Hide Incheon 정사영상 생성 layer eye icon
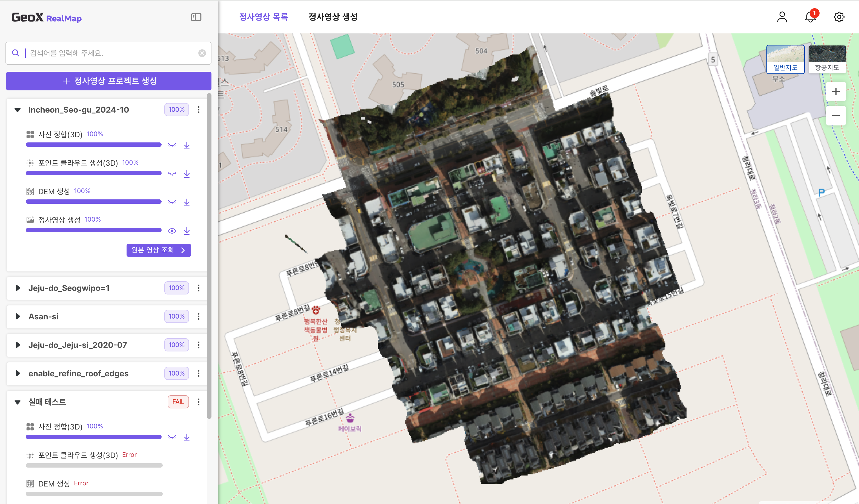 pyautogui.click(x=172, y=231)
